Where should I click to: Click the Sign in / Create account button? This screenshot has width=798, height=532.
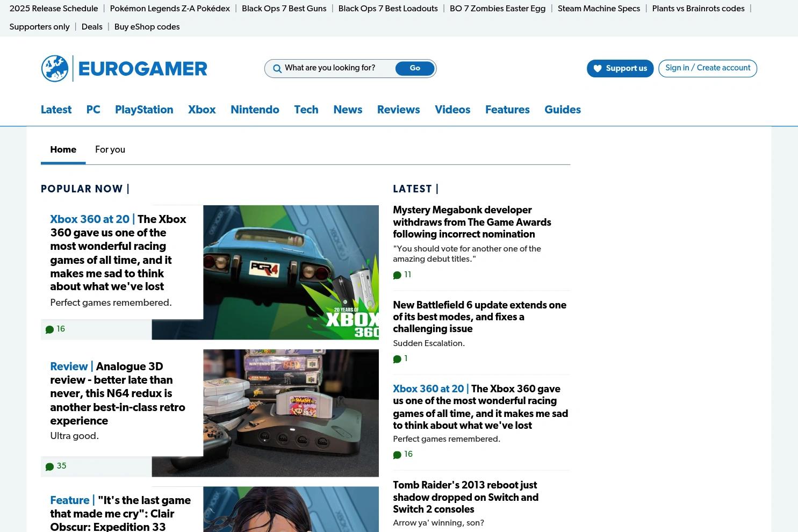pos(708,68)
